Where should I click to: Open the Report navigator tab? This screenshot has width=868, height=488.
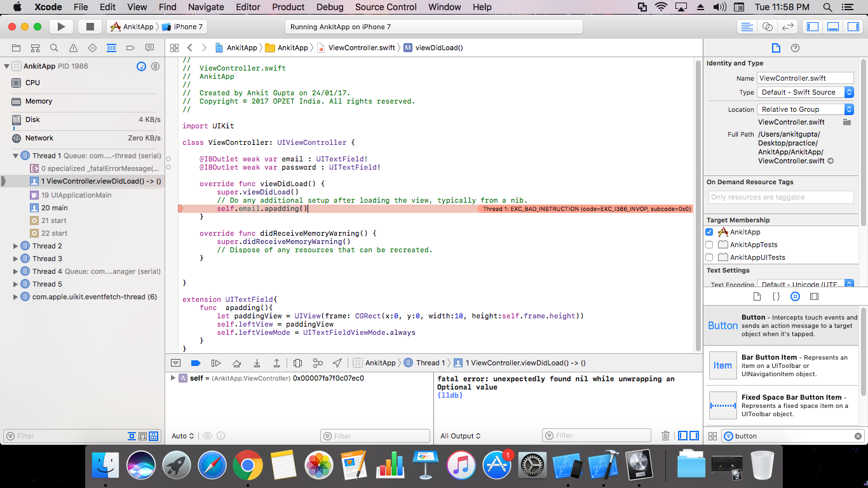pos(149,48)
